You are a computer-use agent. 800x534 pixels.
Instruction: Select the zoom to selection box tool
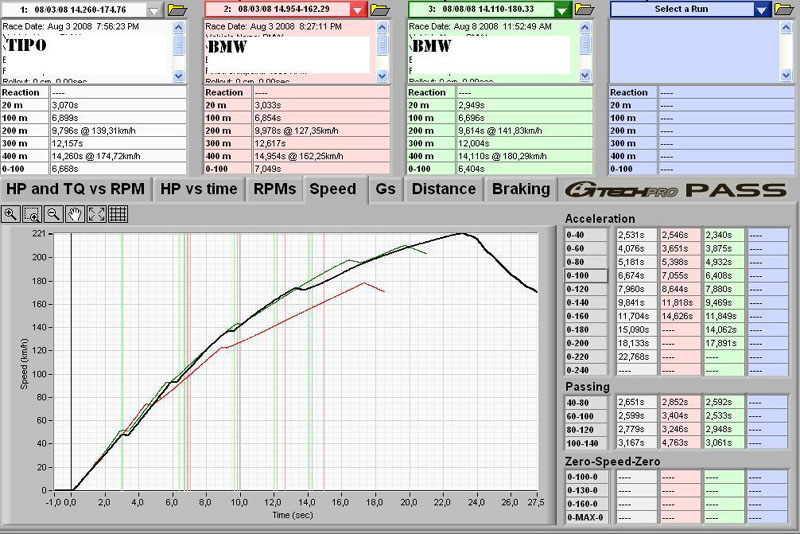pyautogui.click(x=32, y=214)
